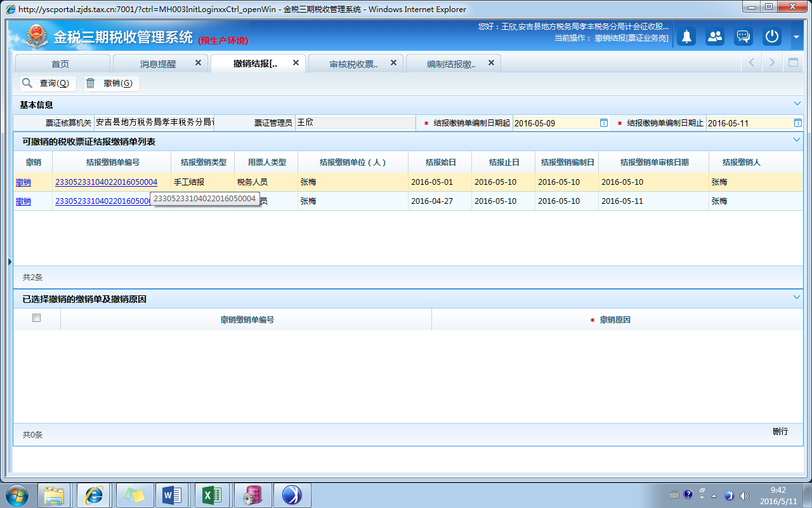Open slip number link in the 手工结报 row

coord(107,182)
